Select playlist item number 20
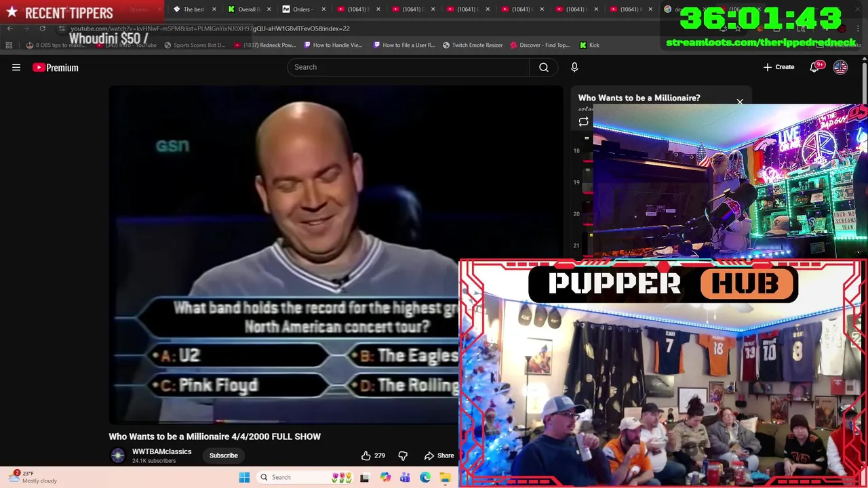 [583, 214]
